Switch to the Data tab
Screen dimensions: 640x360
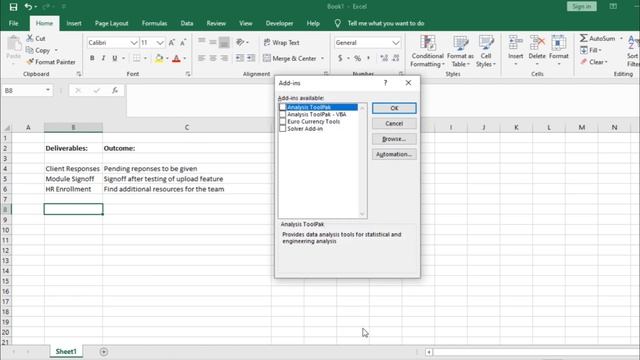click(187, 23)
